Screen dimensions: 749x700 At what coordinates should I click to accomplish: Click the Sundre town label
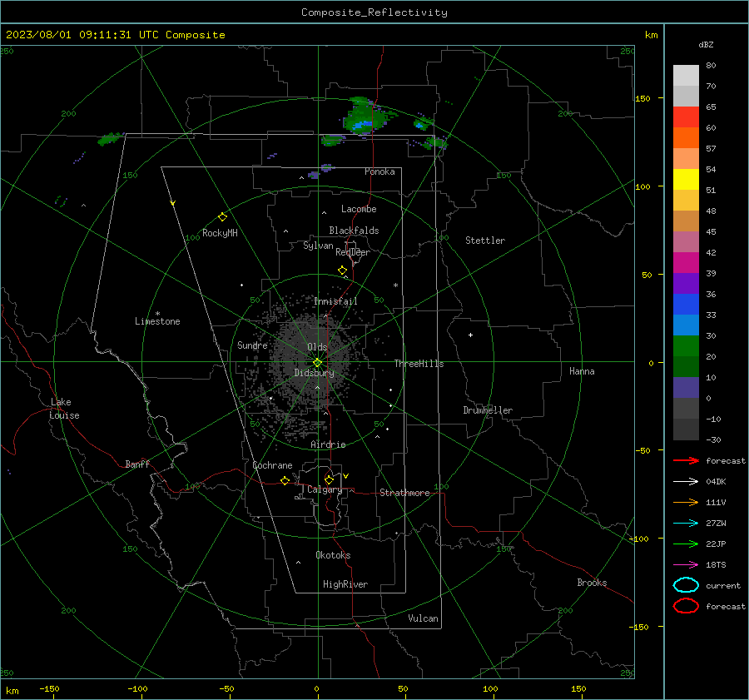coord(252,345)
